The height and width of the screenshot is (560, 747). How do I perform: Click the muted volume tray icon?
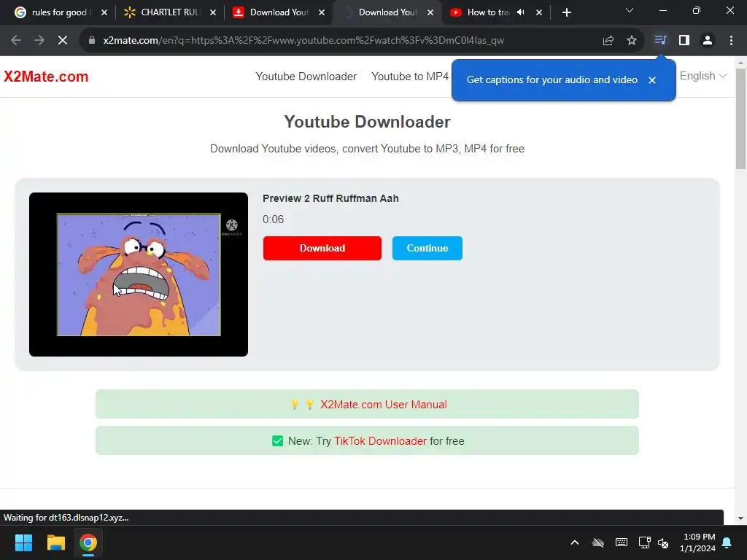point(663,542)
